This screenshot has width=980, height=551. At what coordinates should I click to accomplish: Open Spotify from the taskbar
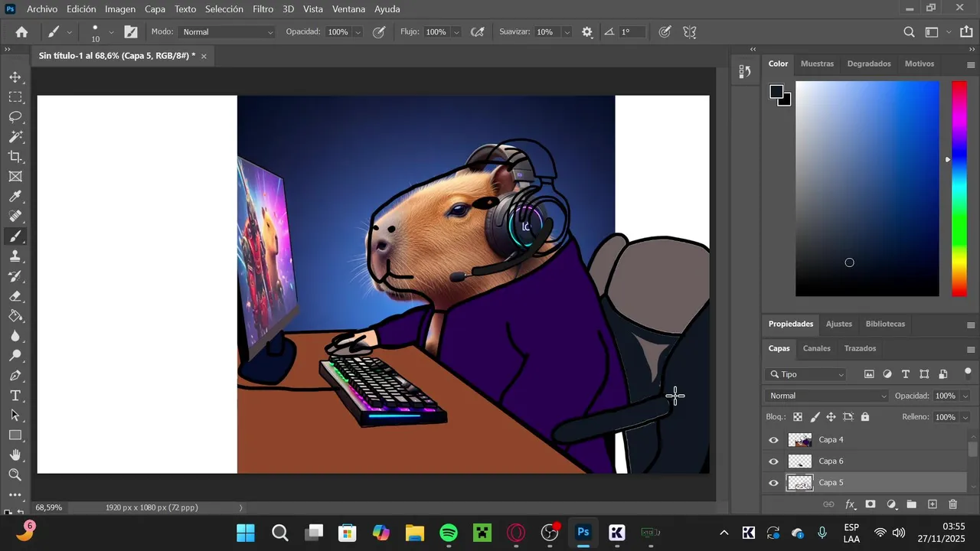(x=449, y=533)
